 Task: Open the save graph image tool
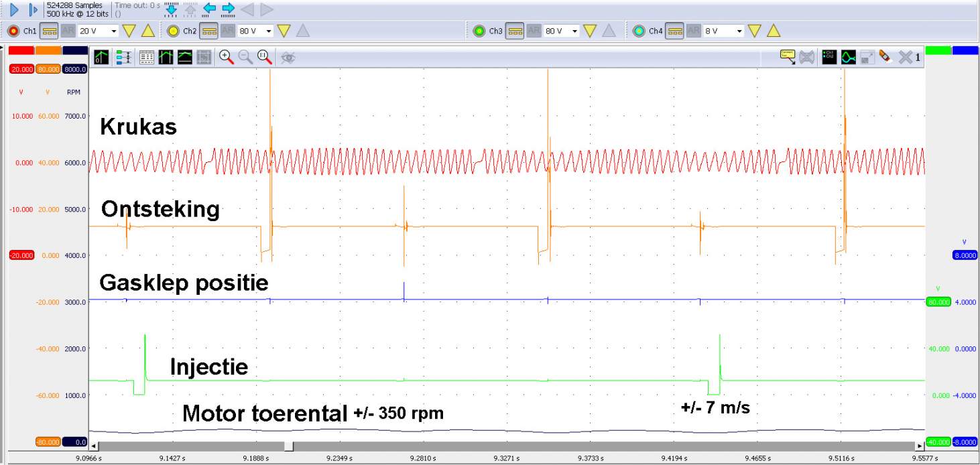(x=867, y=58)
